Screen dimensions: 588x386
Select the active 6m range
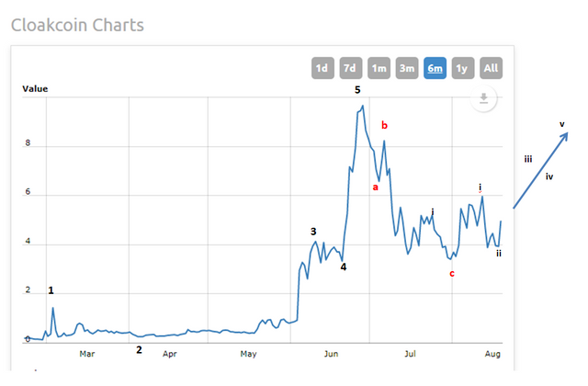435,68
